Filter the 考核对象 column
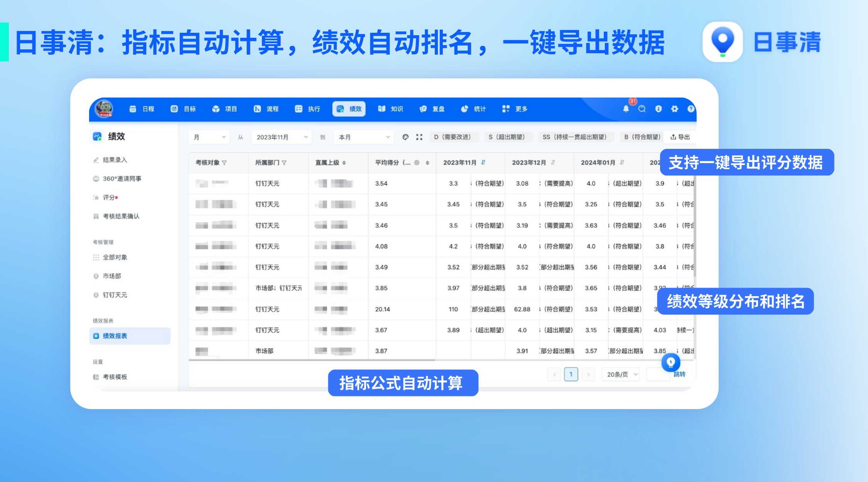Image resolution: width=868 pixels, height=482 pixels. point(224,163)
